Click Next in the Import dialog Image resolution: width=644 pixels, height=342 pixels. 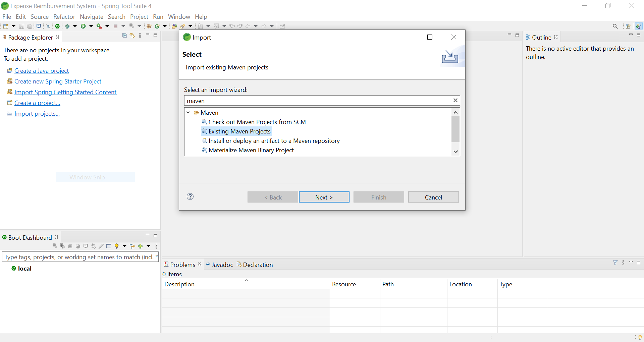click(324, 197)
